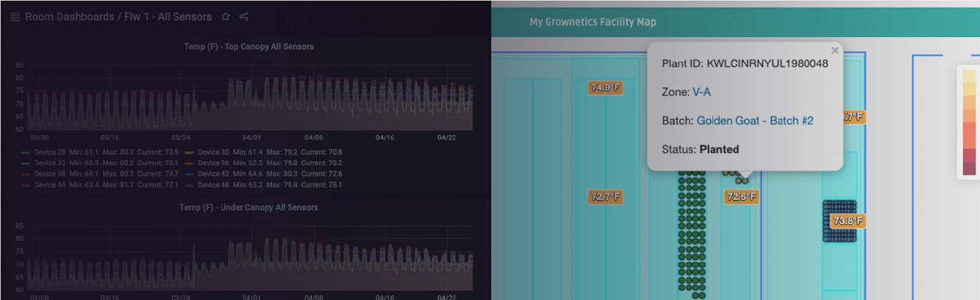This screenshot has width=980, height=300.
Task: Click the 74.9°F temperature sensor badge
Action: point(606,88)
